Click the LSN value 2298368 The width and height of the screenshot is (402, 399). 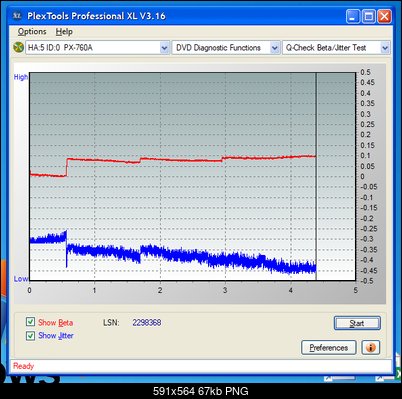click(x=147, y=323)
